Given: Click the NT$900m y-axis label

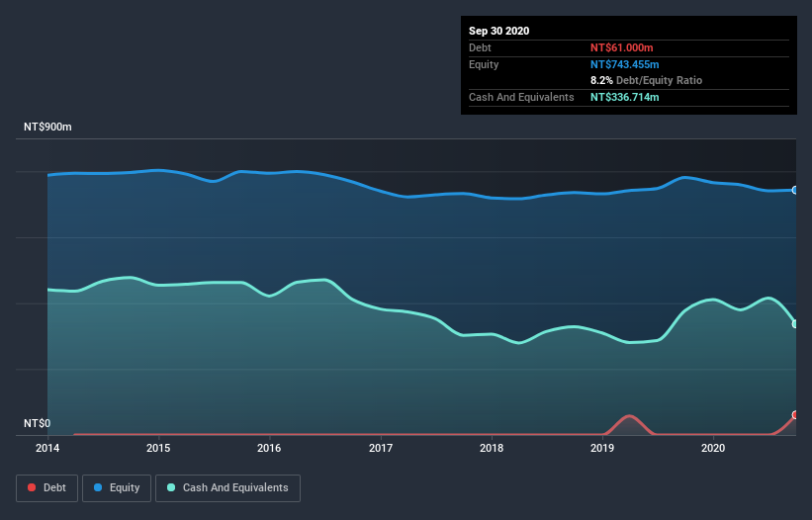Looking at the screenshot, I should tap(47, 128).
